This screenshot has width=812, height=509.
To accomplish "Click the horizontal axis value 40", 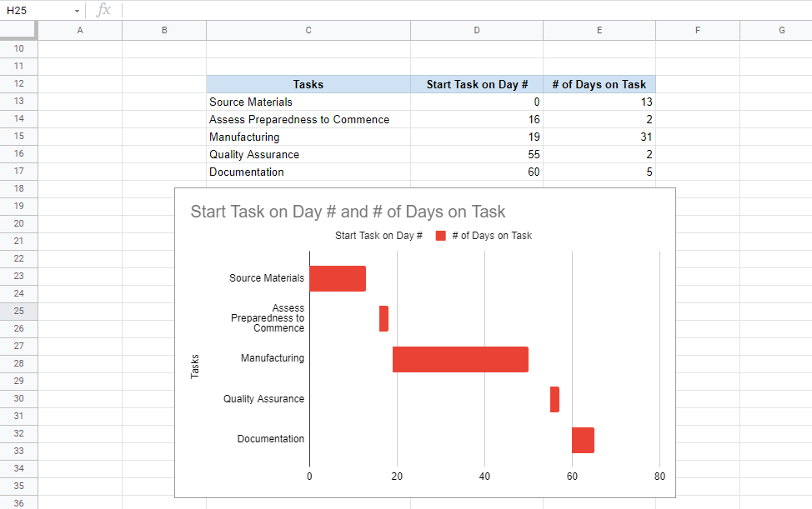I will 484,477.
